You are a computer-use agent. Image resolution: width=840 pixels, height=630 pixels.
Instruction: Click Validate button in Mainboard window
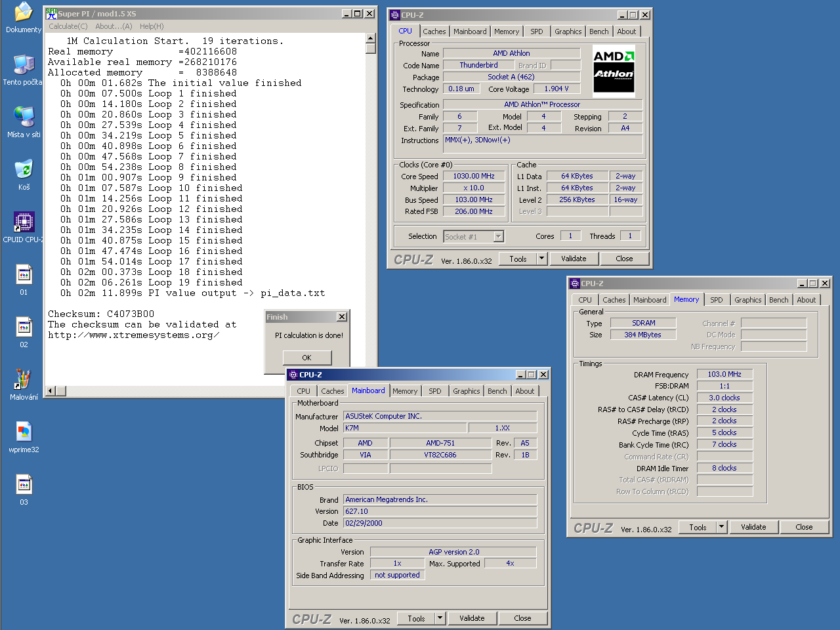pos(472,618)
